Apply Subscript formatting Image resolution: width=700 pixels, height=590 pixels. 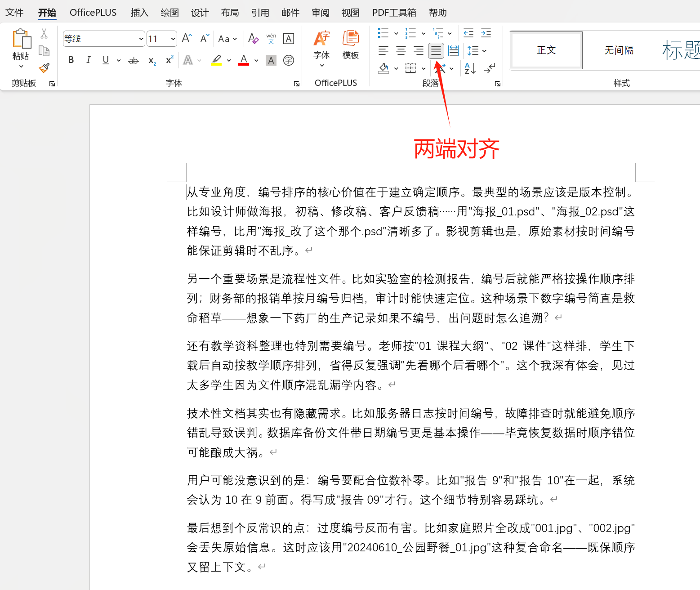[x=151, y=61]
